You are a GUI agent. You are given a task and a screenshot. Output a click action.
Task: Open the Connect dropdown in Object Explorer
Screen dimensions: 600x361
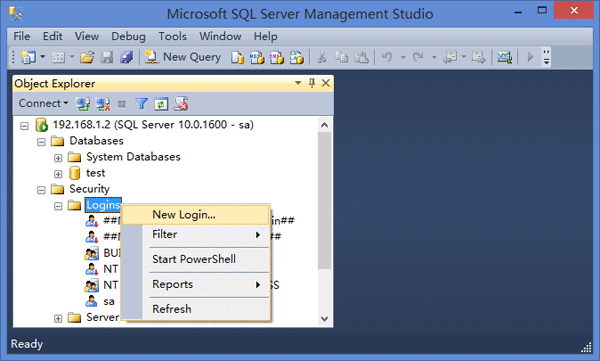tap(43, 103)
